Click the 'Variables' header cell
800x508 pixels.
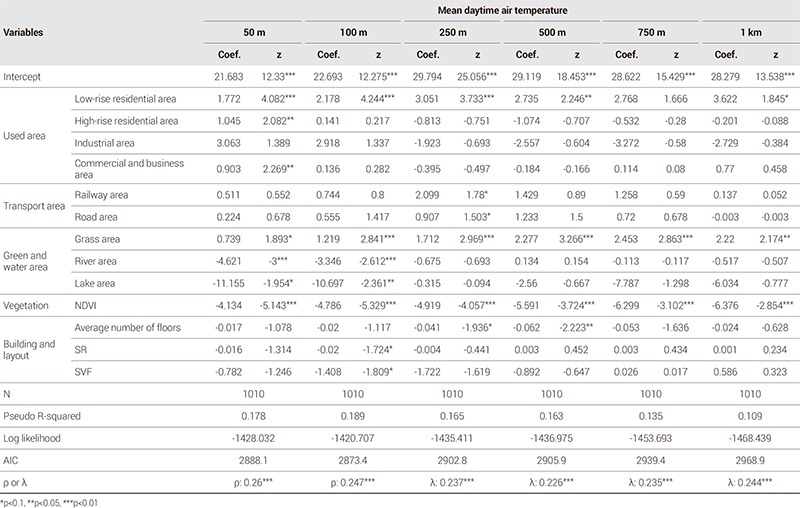pyautogui.click(x=25, y=33)
